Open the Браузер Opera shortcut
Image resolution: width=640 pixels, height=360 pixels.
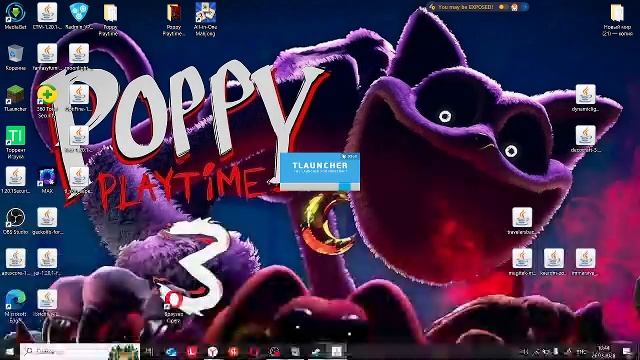pos(174,306)
